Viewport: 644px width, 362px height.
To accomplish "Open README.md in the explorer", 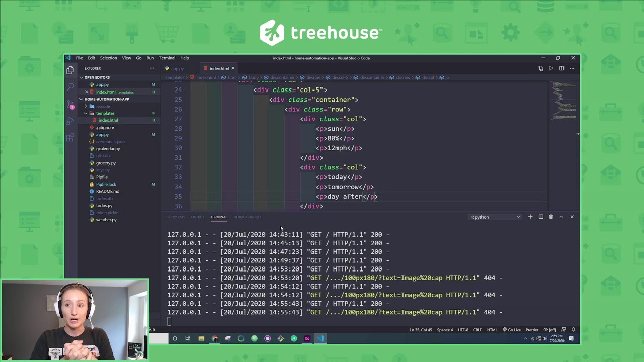I will (107, 191).
